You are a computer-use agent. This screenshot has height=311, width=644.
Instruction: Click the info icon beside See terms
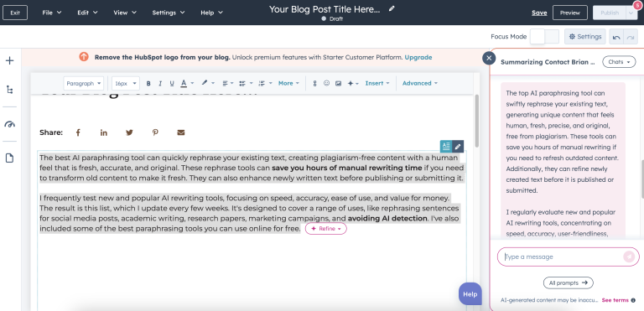pos(633,300)
